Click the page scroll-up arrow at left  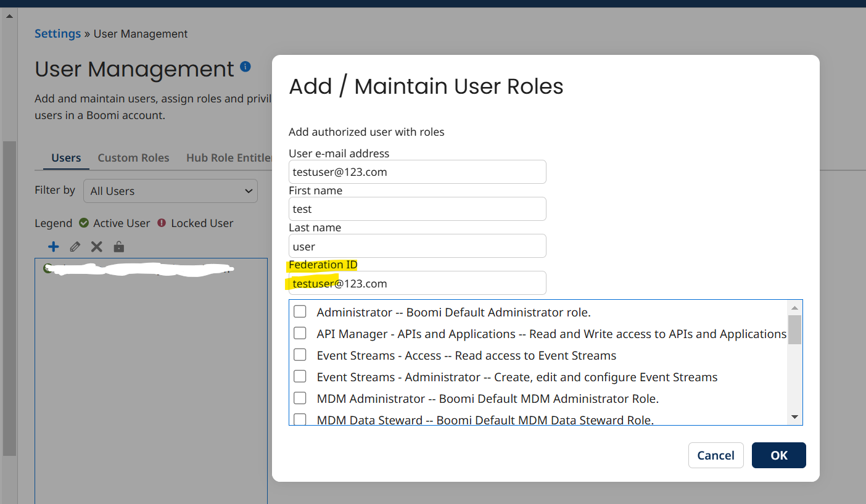tap(9, 15)
